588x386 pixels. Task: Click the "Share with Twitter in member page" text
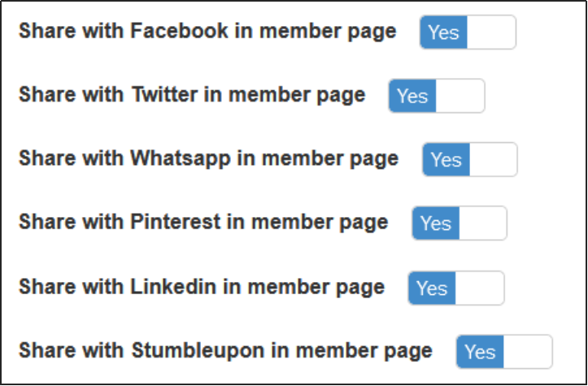click(x=192, y=95)
